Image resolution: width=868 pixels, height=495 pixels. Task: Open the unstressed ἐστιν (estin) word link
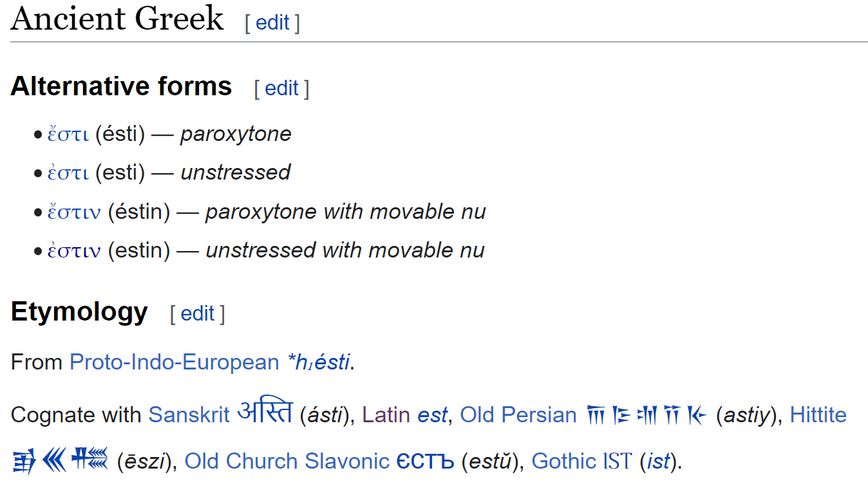(74, 251)
